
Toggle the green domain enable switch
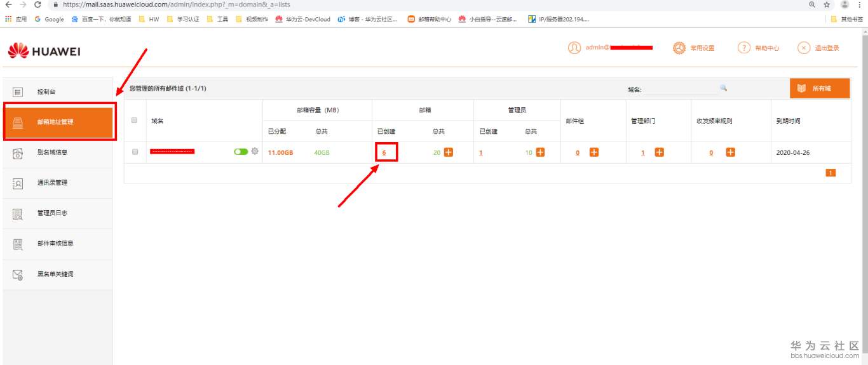point(241,152)
